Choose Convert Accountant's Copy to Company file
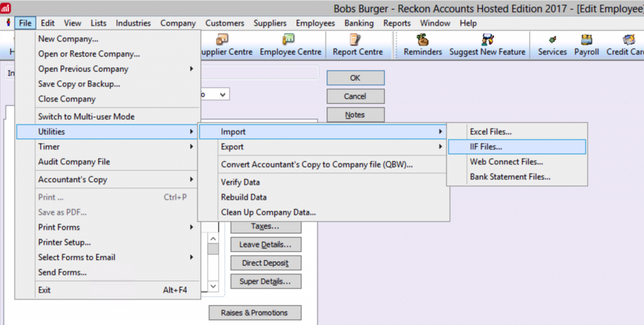Viewport: 644px width, 325px height. (324, 164)
